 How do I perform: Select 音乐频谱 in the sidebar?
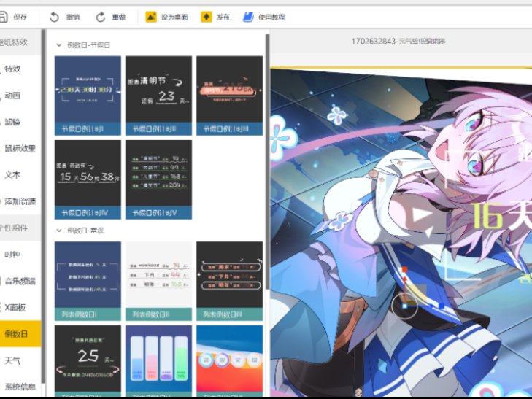point(20,281)
